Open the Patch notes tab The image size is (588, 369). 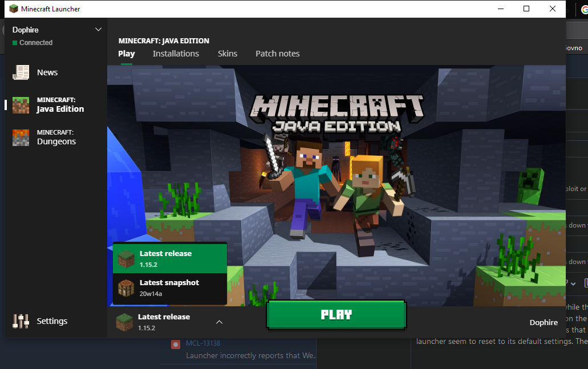(x=278, y=54)
